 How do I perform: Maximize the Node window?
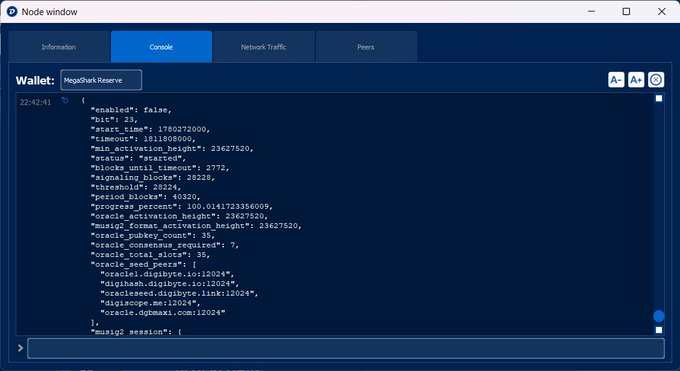click(x=626, y=12)
